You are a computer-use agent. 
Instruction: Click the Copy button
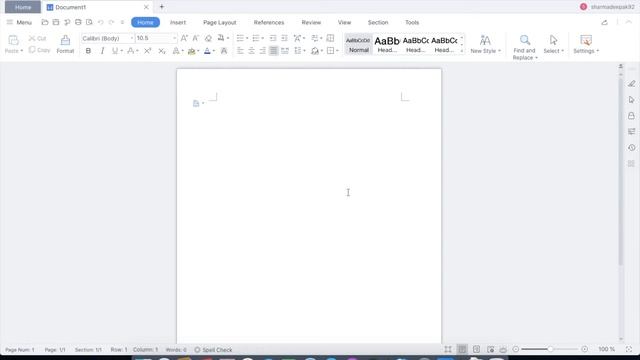pyautogui.click(x=39, y=50)
